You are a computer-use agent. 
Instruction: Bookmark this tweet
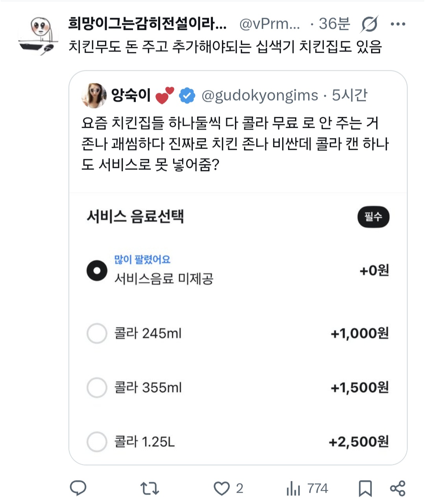pyautogui.click(x=365, y=489)
